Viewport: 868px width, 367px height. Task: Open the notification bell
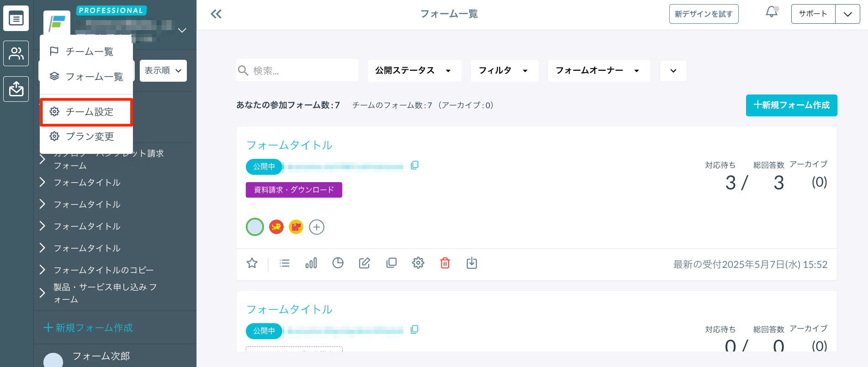pyautogui.click(x=772, y=12)
